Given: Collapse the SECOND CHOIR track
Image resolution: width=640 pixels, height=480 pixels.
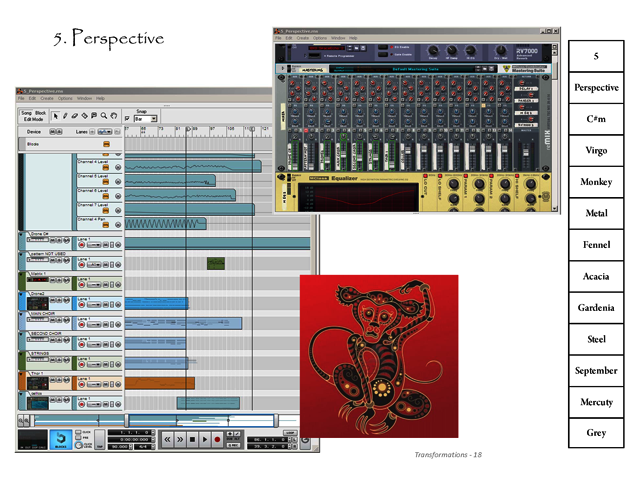Looking at the screenshot, I should click(21, 333).
